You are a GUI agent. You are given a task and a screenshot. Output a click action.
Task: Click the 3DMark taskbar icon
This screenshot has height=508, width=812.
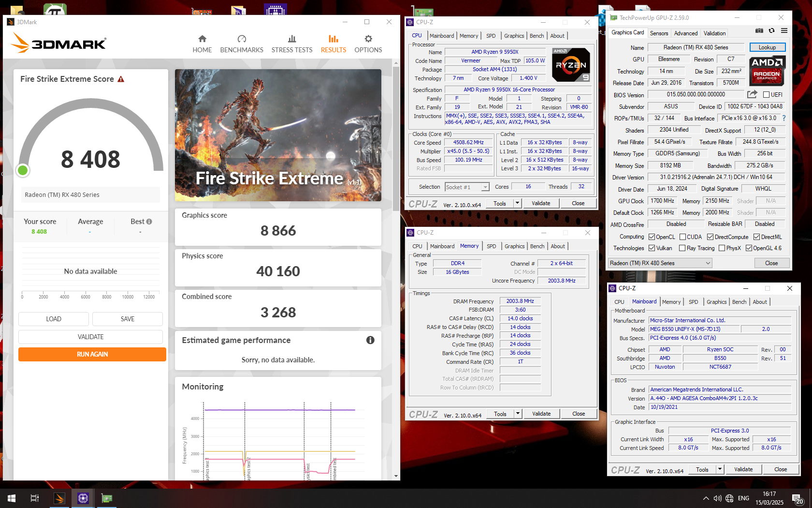click(59, 498)
